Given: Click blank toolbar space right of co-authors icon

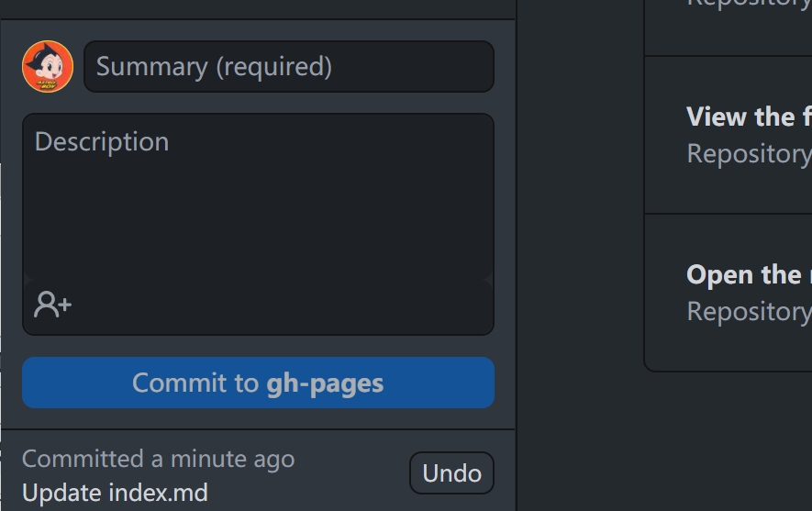Looking at the screenshot, I should pyautogui.click(x=275, y=305).
